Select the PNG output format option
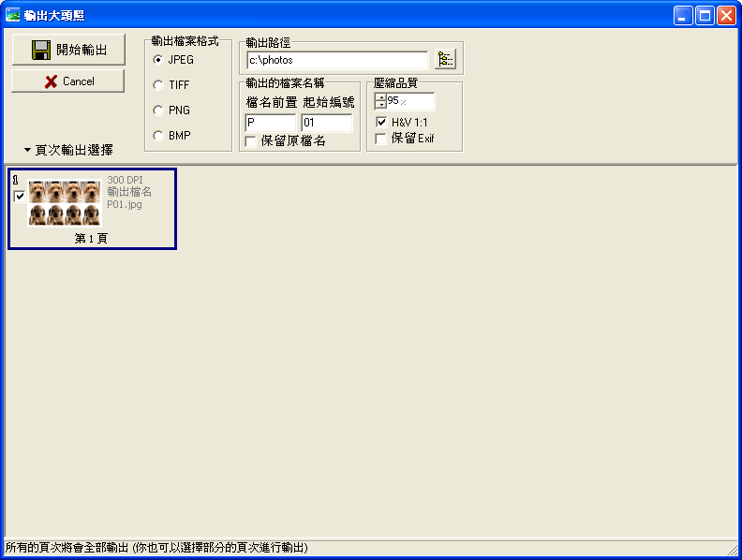Screen dimensions: 742x560 158,111
